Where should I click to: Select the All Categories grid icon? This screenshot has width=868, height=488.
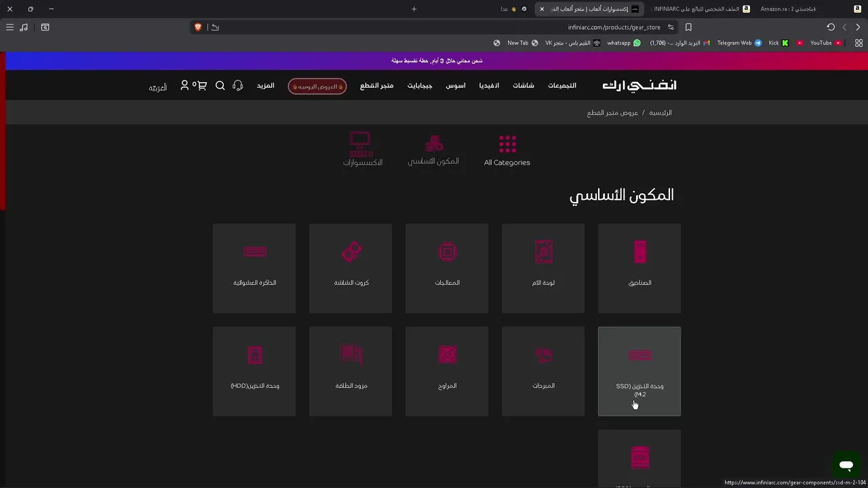(507, 144)
